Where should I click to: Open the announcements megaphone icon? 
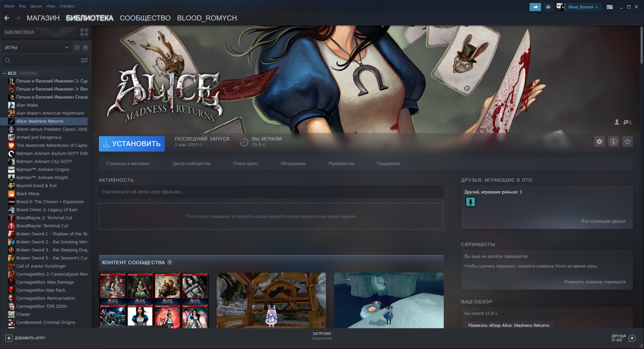coord(535,7)
